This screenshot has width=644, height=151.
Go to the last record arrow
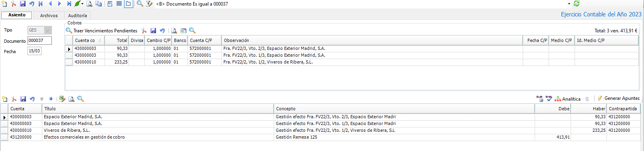(69, 4)
